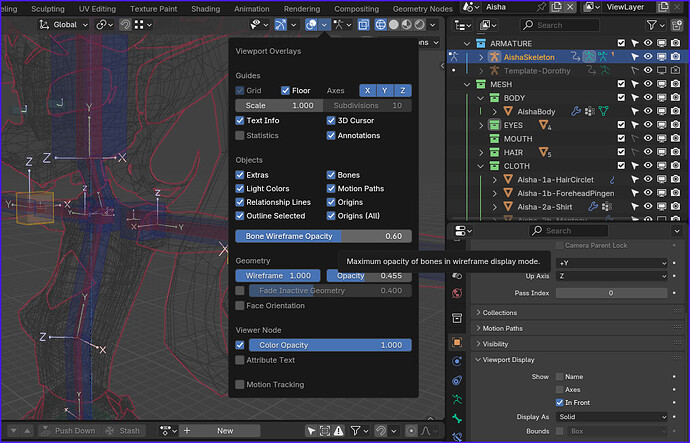Open the Display As Solid dropdown
Screen dimensions: 690x443
pyautogui.click(x=612, y=417)
